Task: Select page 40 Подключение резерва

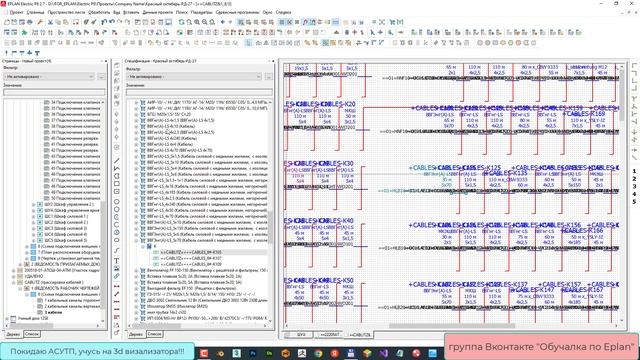Action: tap(74, 138)
